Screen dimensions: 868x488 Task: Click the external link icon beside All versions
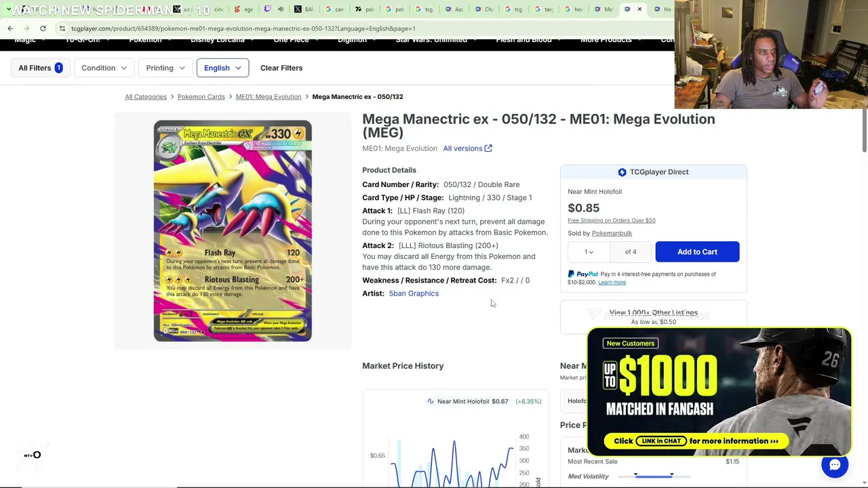click(x=488, y=148)
